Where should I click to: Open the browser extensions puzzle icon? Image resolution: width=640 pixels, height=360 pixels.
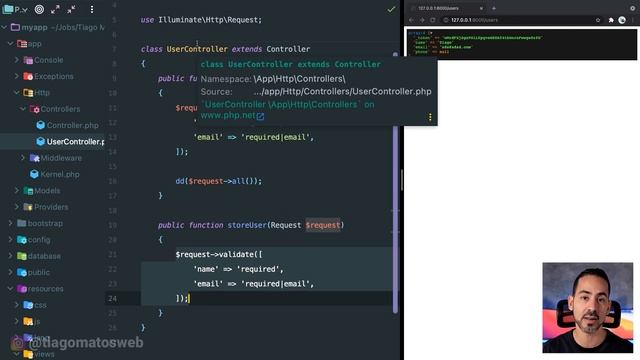point(611,20)
